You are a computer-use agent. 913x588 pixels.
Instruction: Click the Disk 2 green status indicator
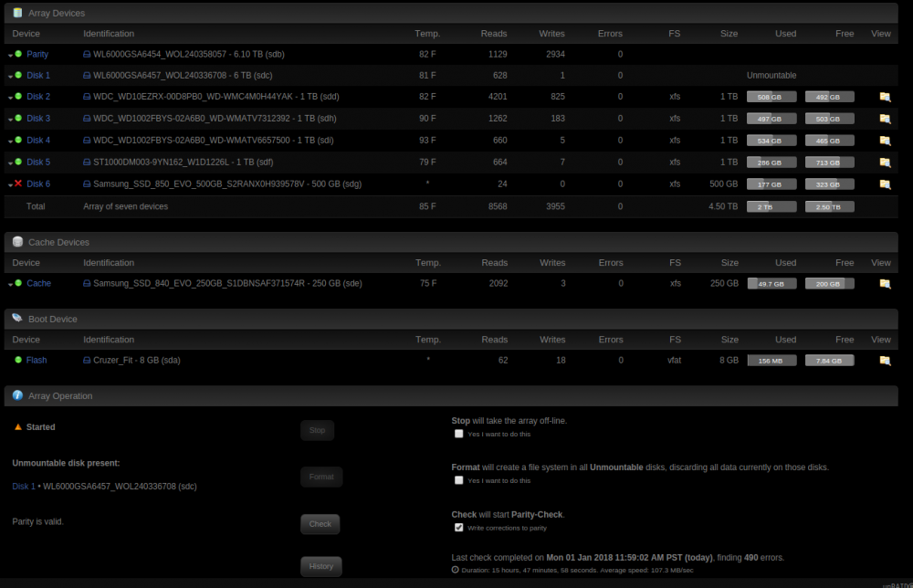(x=18, y=96)
